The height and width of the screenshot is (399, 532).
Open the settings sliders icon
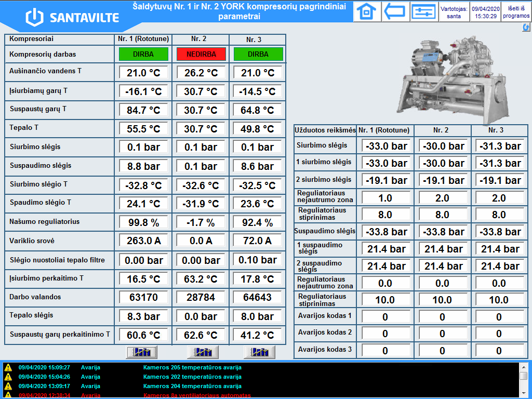(x=423, y=11)
